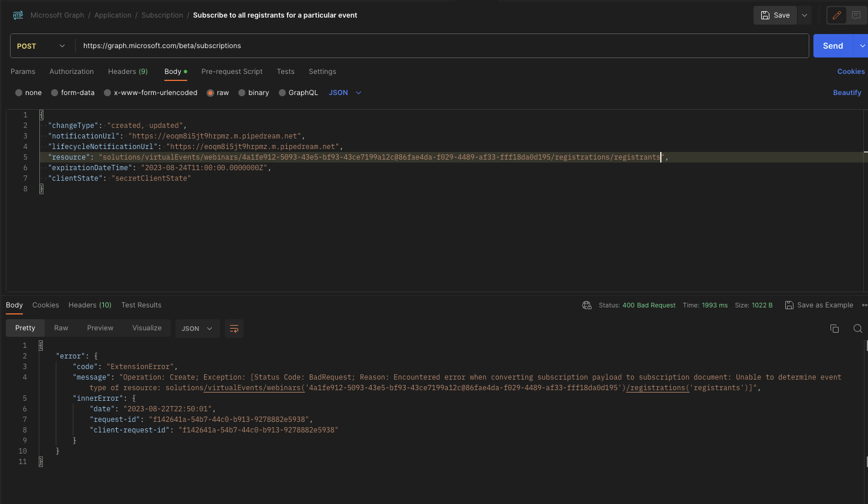This screenshot has width=868, height=504.
Task: Click the request URL field
Action: pos(442,46)
